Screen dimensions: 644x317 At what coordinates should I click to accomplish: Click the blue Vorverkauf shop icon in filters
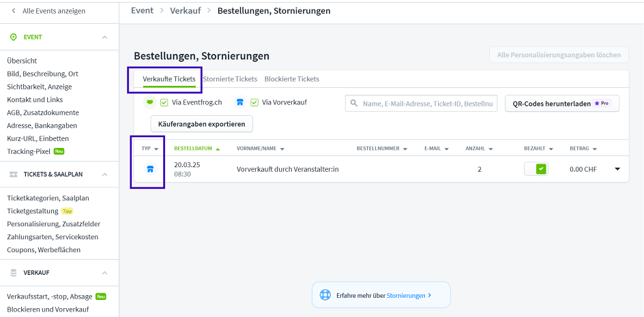(x=239, y=103)
